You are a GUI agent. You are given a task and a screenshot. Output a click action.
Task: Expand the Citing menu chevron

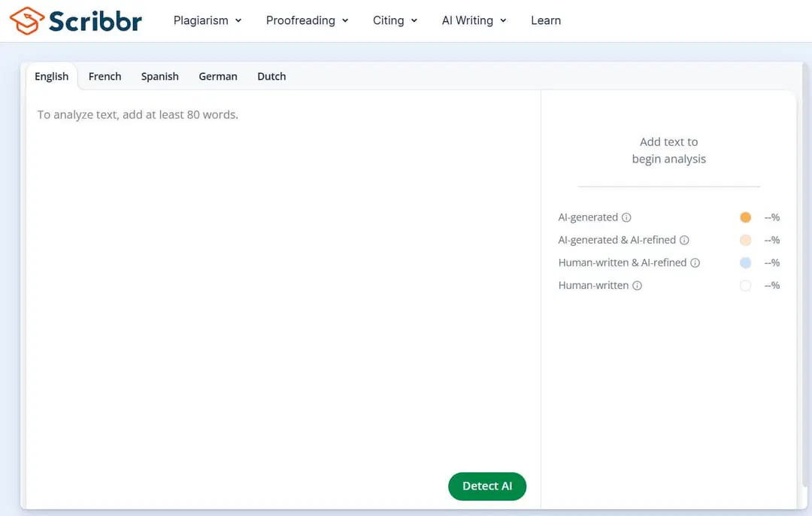pyautogui.click(x=414, y=20)
